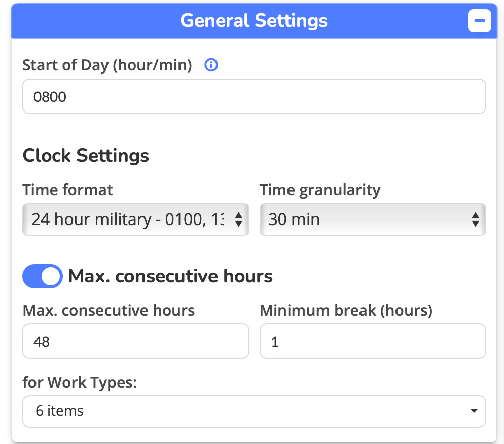The height and width of the screenshot is (444, 504).
Task: Click the Start of Day info icon
Action: [x=211, y=65]
